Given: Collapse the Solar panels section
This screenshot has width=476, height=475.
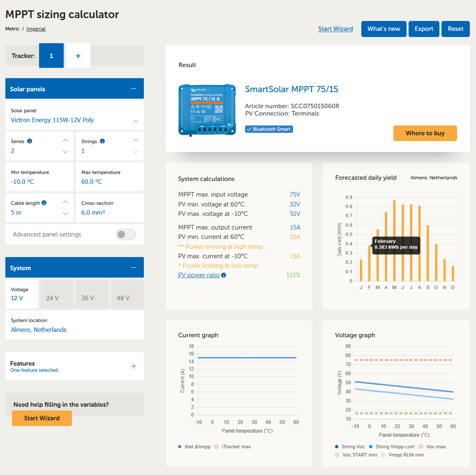Looking at the screenshot, I should click(134, 89).
